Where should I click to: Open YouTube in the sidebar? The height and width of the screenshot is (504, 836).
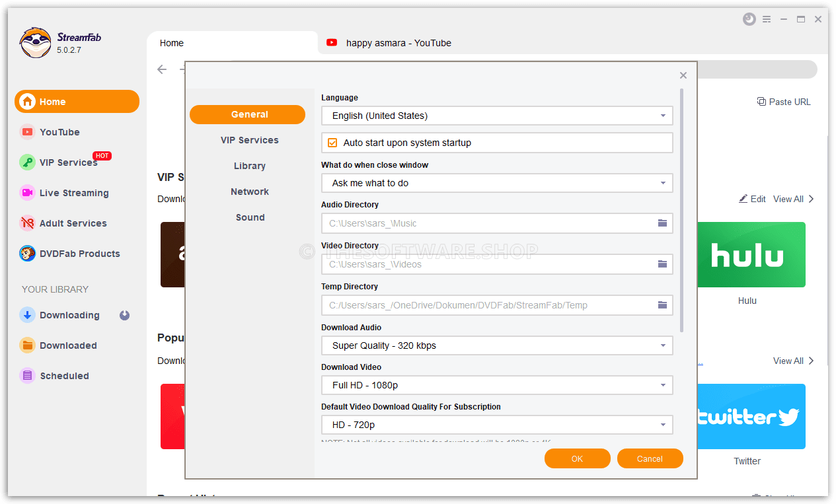pyautogui.click(x=59, y=132)
